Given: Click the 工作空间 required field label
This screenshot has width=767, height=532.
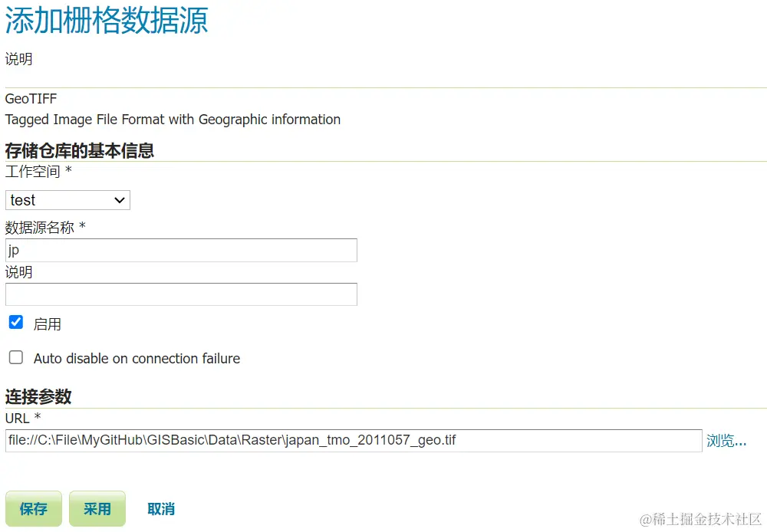Looking at the screenshot, I should click(33, 171).
